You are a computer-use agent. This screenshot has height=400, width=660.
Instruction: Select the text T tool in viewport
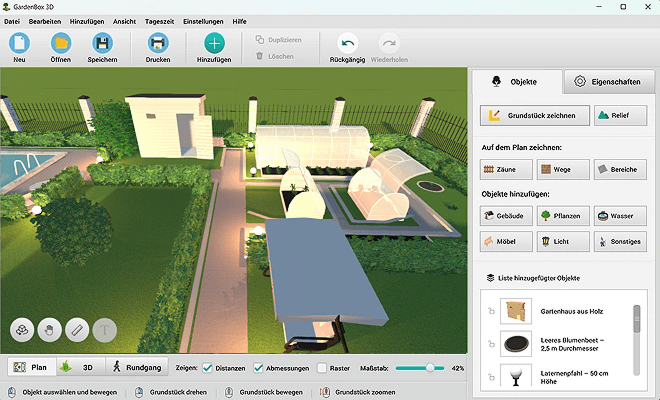click(x=104, y=330)
